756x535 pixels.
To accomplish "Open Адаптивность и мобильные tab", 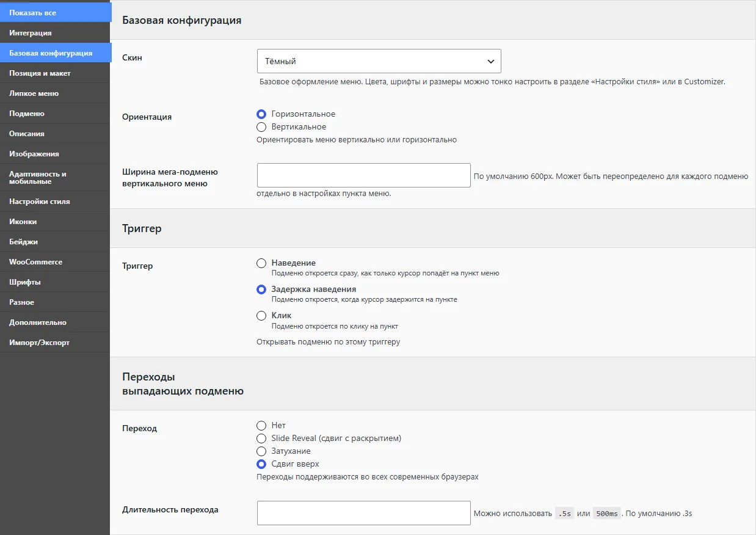I will [x=55, y=178].
